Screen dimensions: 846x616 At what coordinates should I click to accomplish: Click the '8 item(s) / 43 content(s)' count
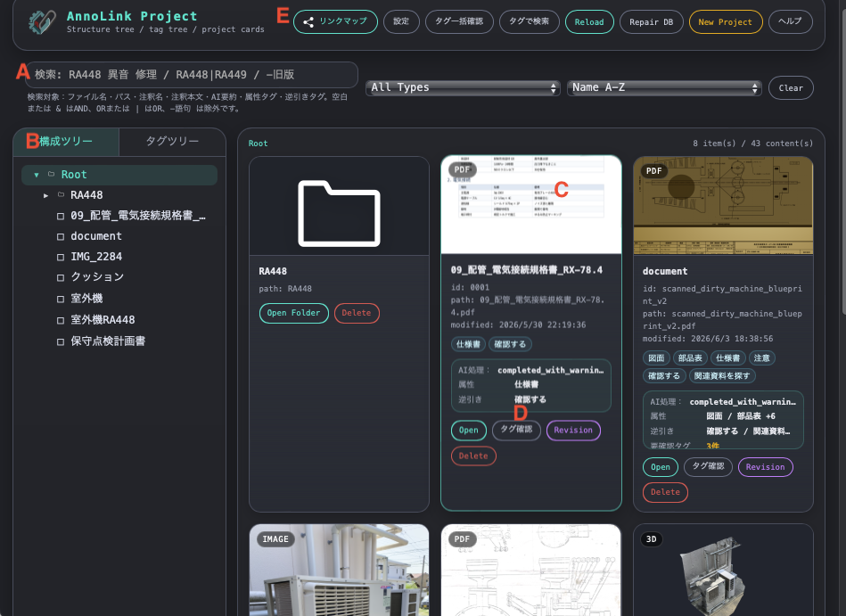click(x=752, y=144)
